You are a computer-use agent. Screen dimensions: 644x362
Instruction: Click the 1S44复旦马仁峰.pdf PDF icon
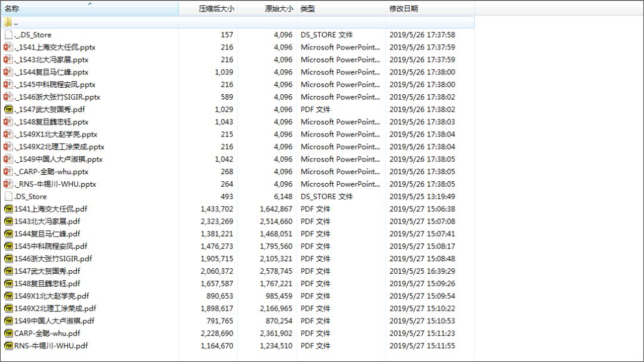(x=8, y=234)
